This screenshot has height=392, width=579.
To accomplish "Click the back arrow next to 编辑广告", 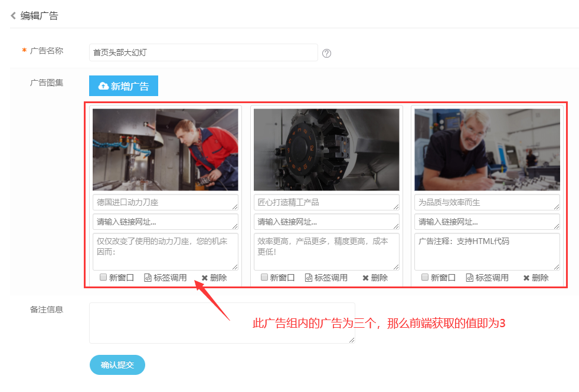I will point(13,16).
